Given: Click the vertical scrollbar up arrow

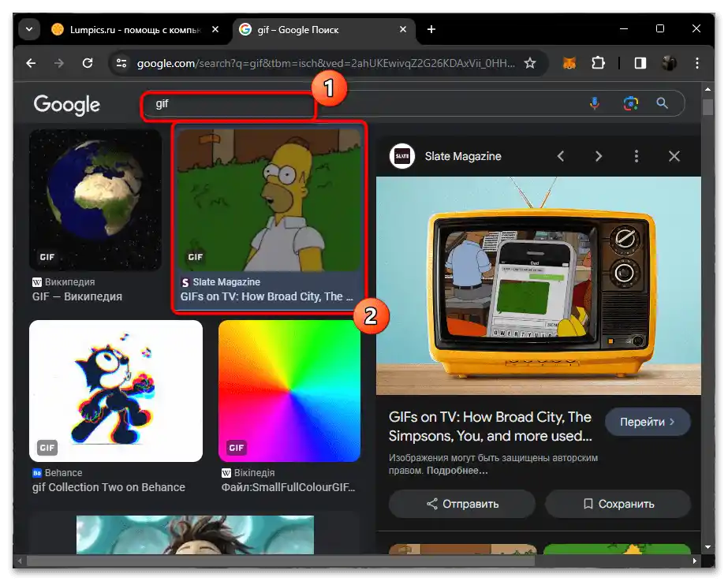Looking at the screenshot, I should 707,89.
